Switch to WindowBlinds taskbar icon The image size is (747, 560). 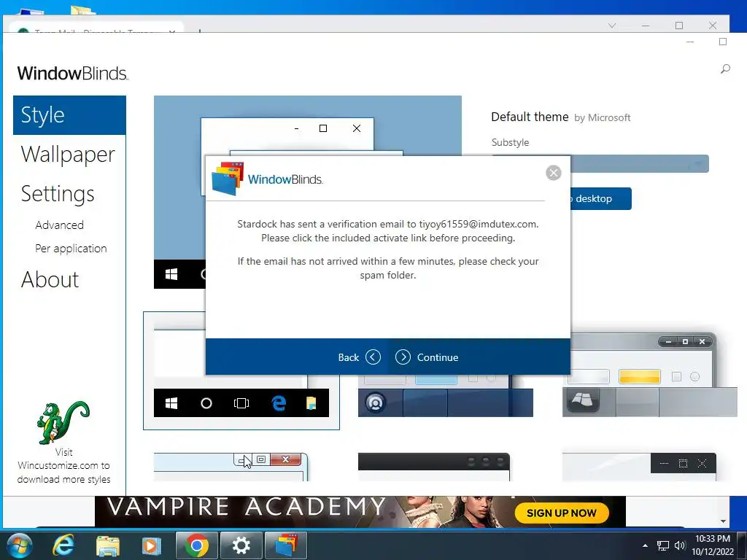(285, 545)
